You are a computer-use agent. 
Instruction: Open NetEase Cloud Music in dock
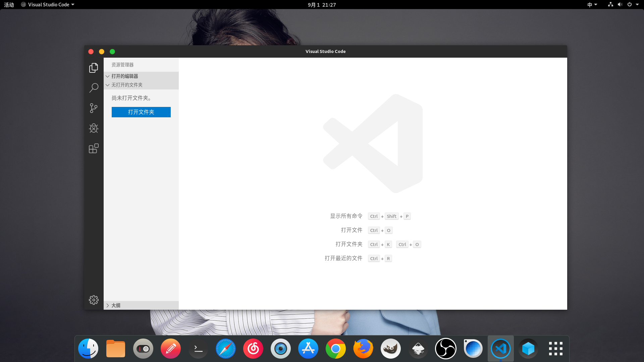coord(253,349)
